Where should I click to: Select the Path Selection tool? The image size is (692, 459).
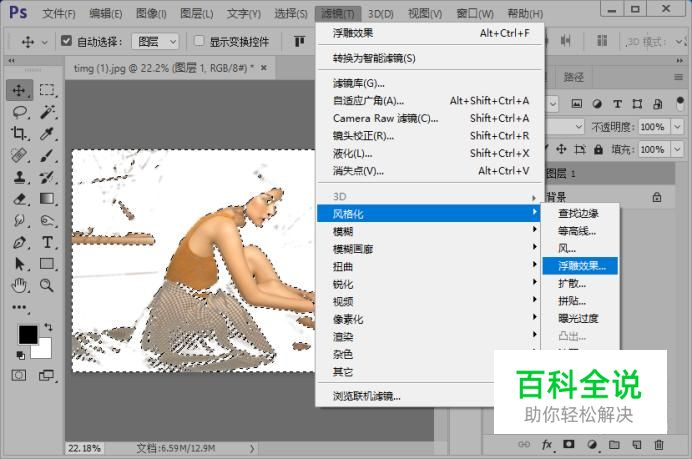tap(19, 264)
